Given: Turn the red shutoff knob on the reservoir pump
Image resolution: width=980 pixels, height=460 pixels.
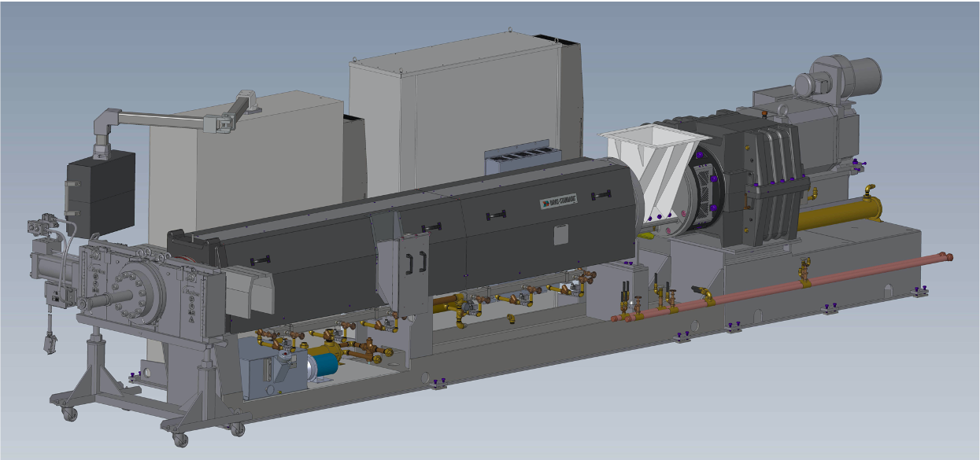Looking at the screenshot, I should tap(284, 355).
